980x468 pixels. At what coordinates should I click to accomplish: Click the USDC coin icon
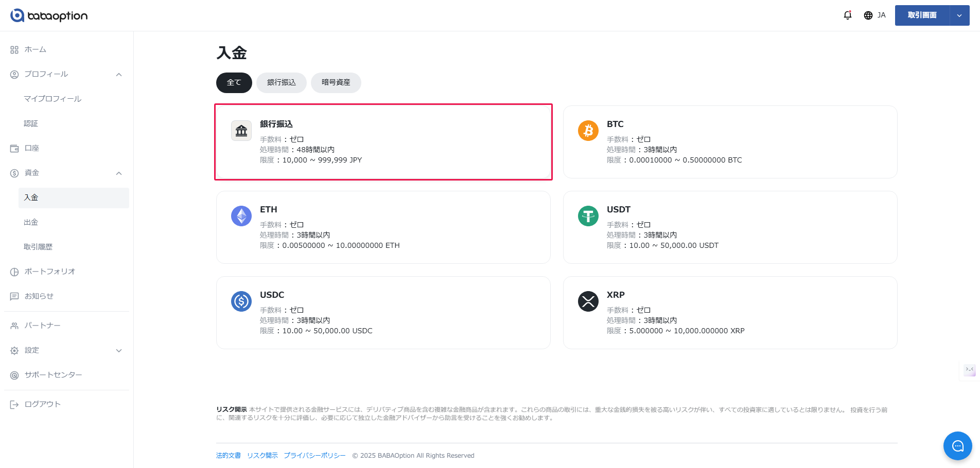click(241, 301)
